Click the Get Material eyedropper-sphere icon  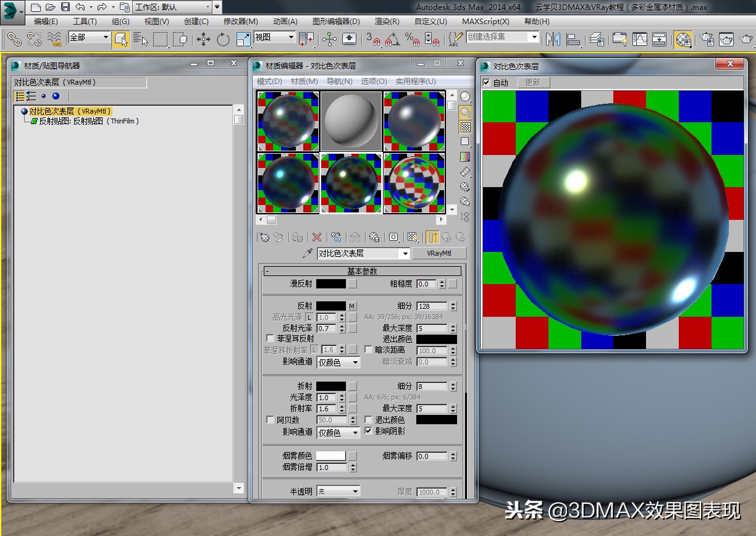264,237
